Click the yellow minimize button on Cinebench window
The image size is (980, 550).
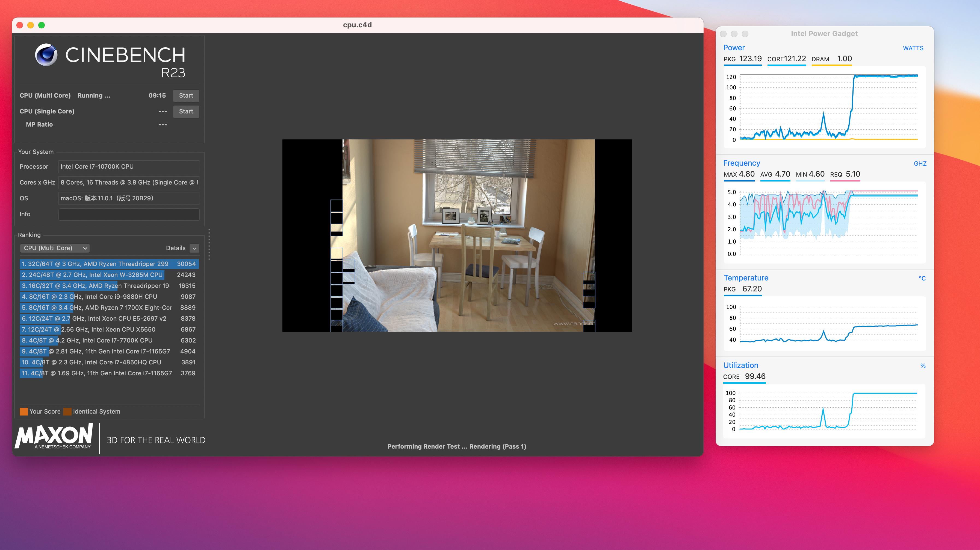pos(31,25)
